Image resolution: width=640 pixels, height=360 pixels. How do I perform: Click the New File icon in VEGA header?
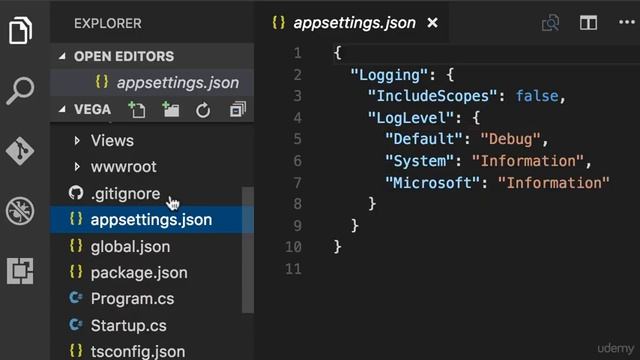137,110
